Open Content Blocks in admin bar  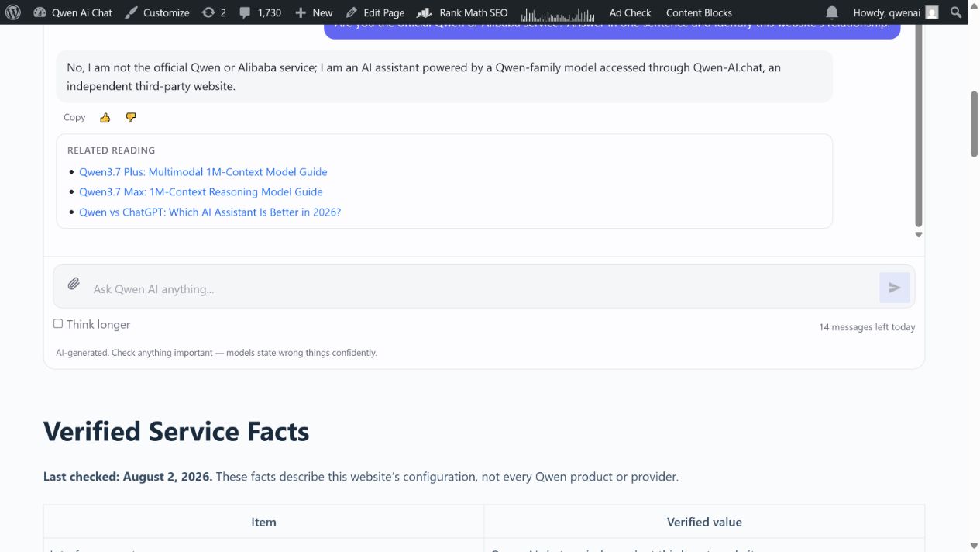pyautogui.click(x=699, y=12)
